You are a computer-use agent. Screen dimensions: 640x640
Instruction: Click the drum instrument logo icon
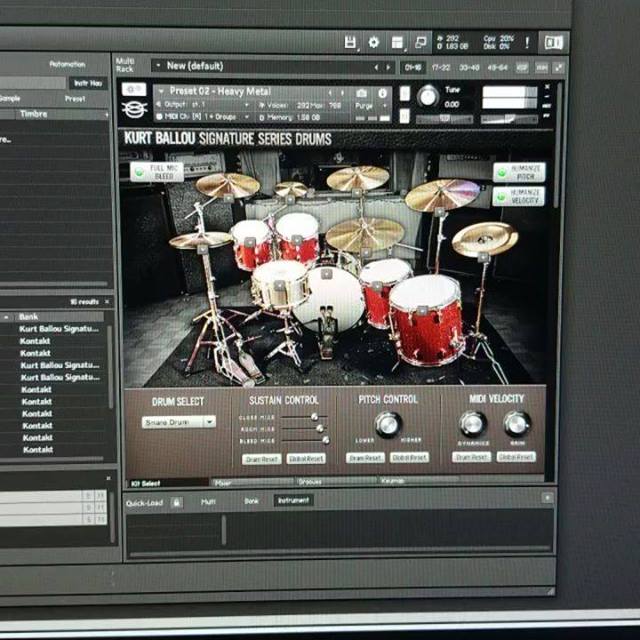(134, 109)
